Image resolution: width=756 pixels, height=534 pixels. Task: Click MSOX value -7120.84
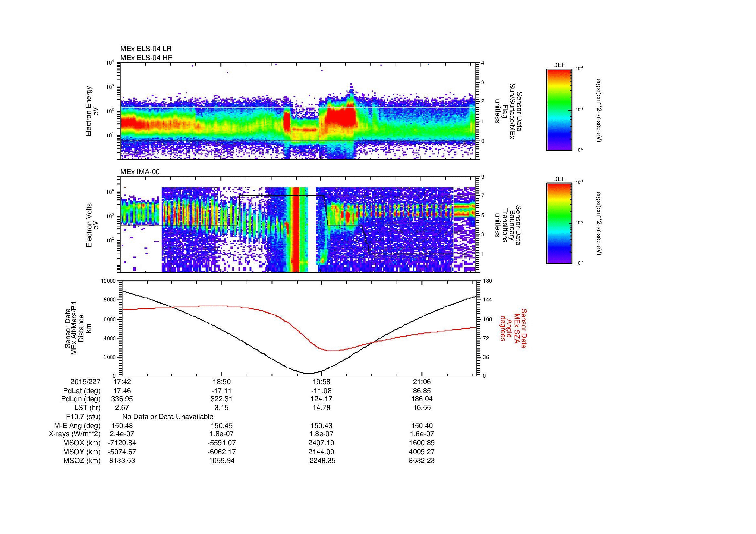(122, 443)
